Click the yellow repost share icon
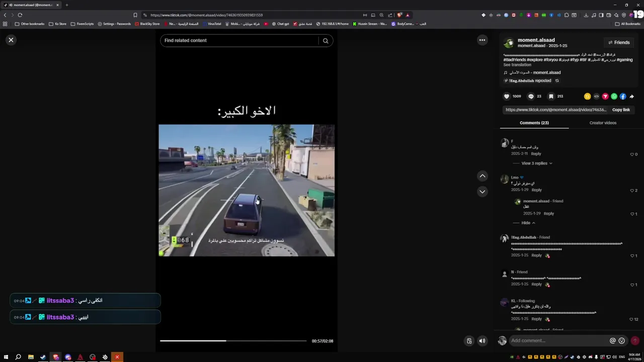 pos(587,97)
